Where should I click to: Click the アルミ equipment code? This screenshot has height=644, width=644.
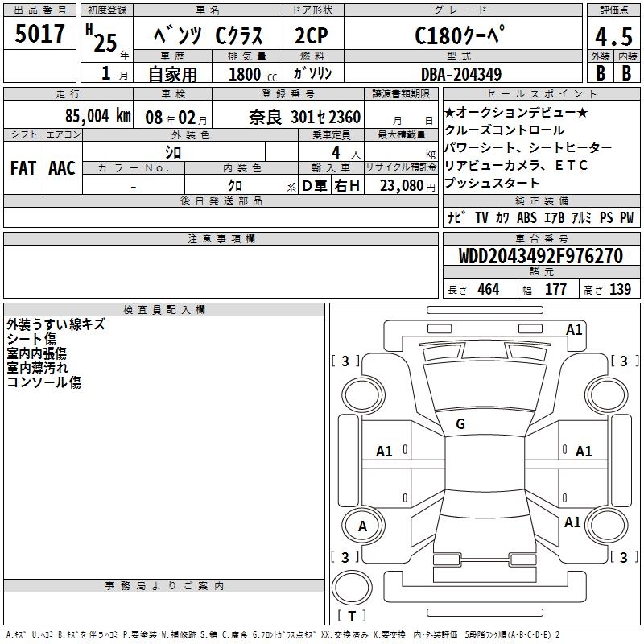581,217
